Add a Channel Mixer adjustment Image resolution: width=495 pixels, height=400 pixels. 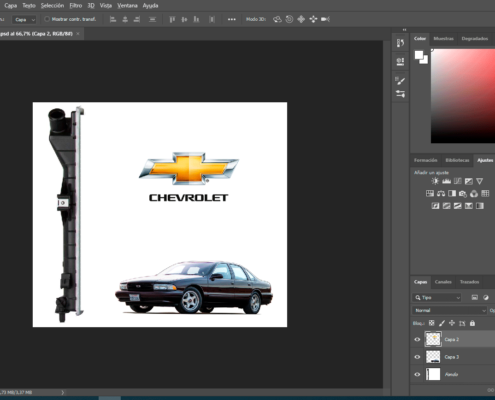pyautogui.click(x=474, y=193)
